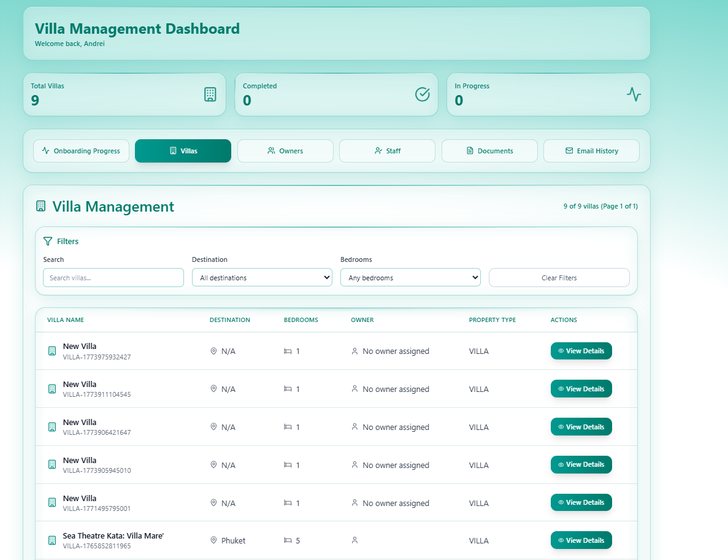Click the checkmark circle icon in Completed card
Viewport: 728px width, 560px height.
coord(422,94)
